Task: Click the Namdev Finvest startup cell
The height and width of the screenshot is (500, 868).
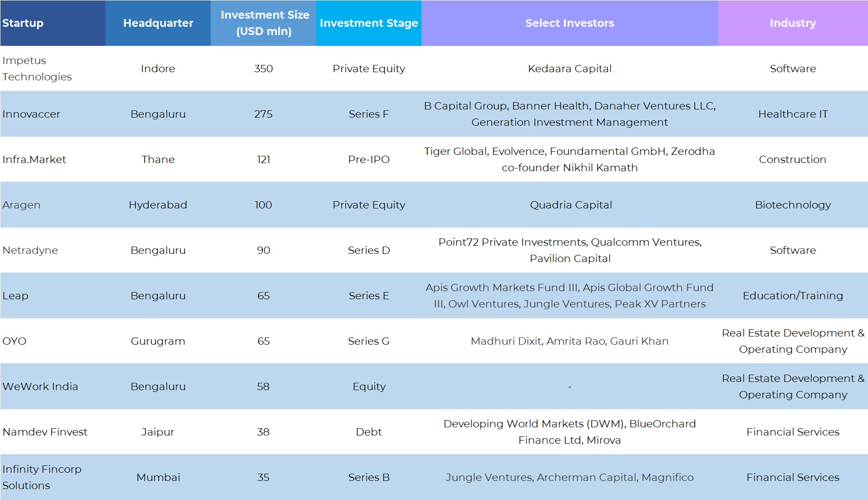Action: pos(45,432)
